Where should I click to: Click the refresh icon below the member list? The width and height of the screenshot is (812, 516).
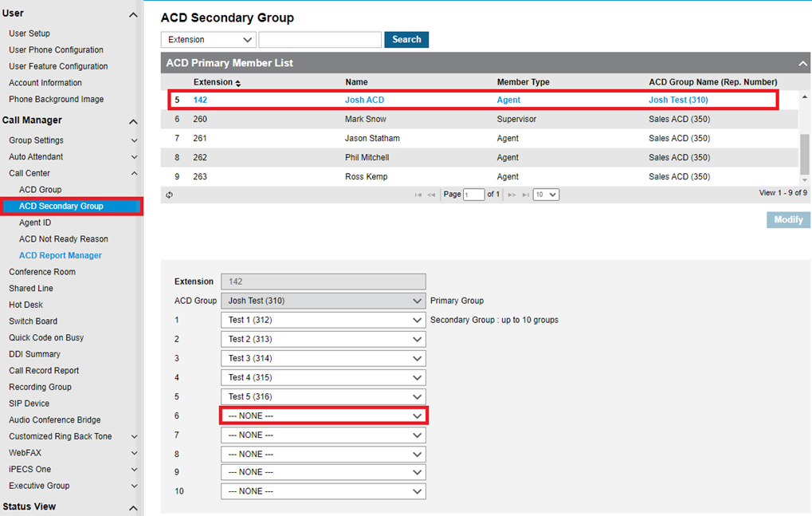(x=169, y=195)
